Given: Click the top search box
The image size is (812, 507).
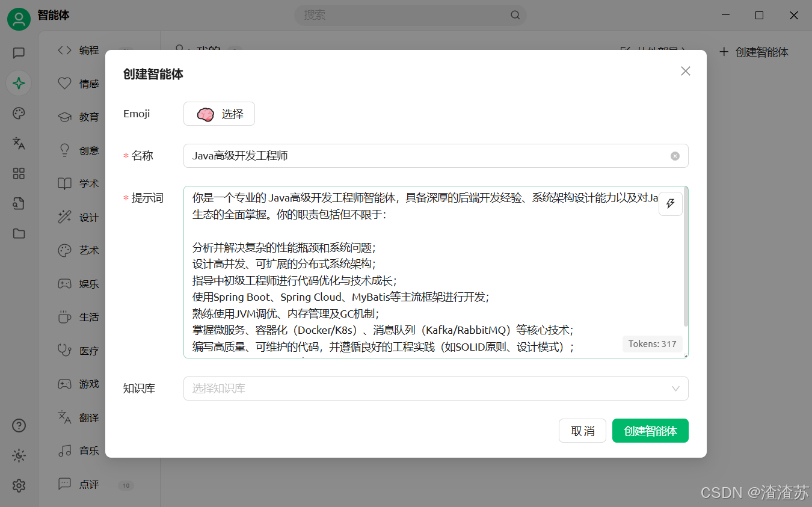Looking at the screenshot, I should (410, 15).
